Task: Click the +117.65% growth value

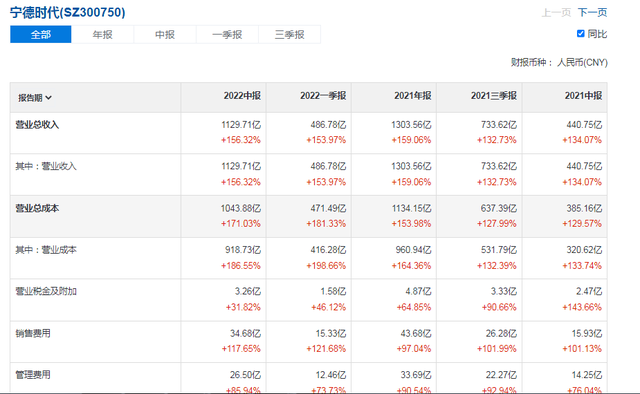Action: pos(241,349)
